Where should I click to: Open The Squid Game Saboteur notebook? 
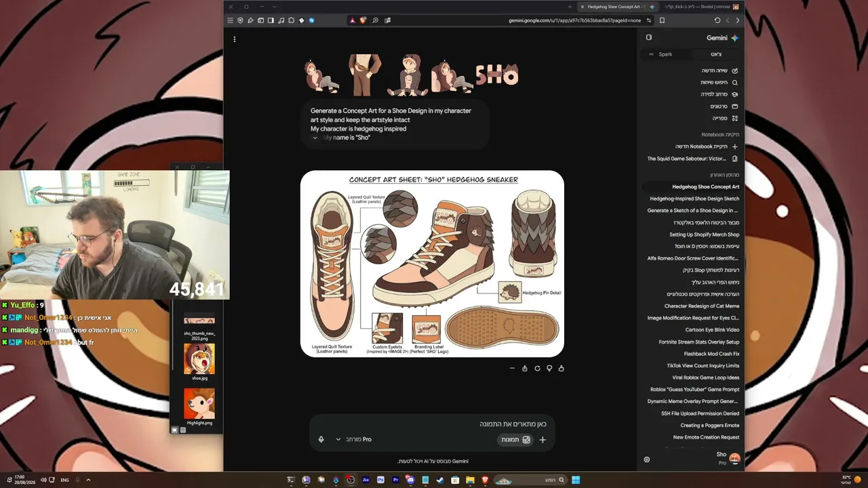692,159
